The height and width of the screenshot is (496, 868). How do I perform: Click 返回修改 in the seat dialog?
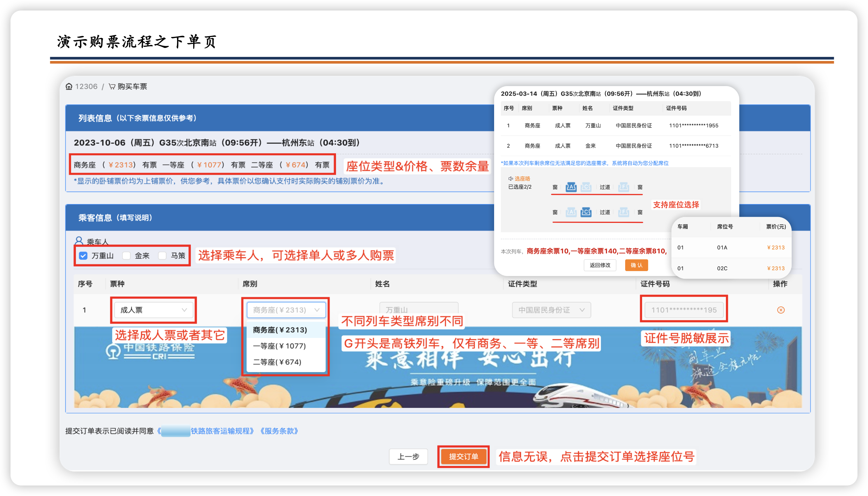coord(600,265)
